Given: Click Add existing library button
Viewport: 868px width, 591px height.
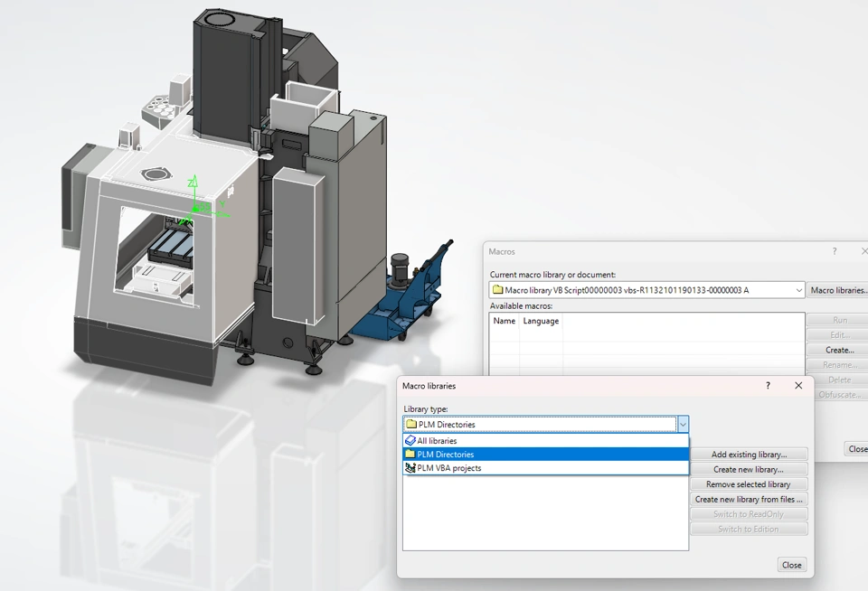Looking at the screenshot, I should coord(749,455).
